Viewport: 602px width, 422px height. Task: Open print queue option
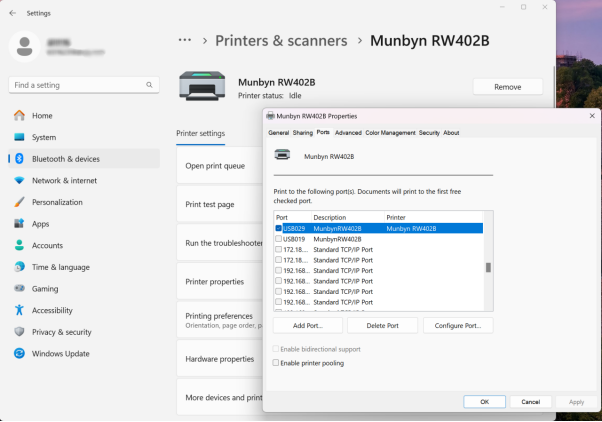coord(220,165)
